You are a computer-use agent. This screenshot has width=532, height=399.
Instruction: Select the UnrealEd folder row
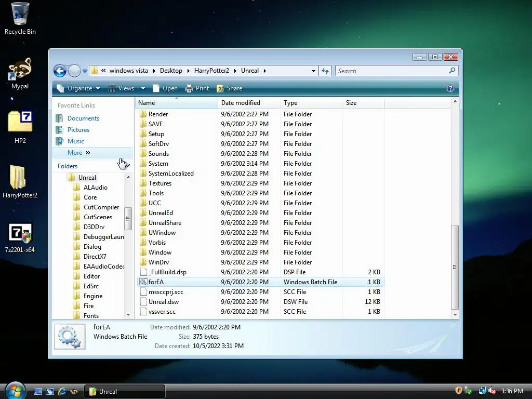pos(260,212)
